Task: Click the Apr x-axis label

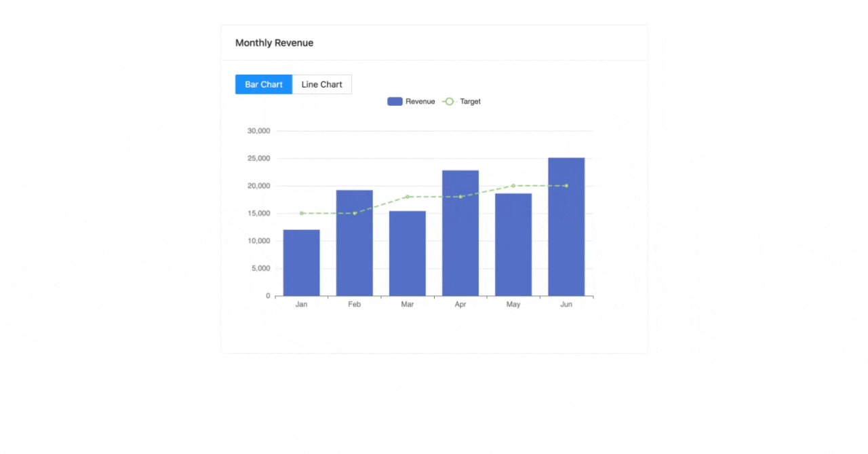Action: (x=460, y=305)
